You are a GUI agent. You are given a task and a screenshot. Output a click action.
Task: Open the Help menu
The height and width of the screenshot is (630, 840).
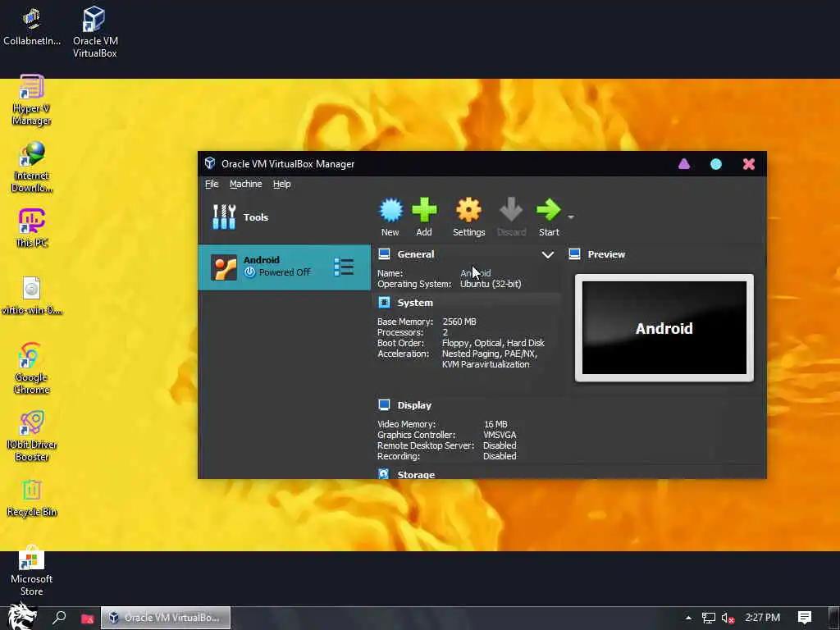point(282,184)
